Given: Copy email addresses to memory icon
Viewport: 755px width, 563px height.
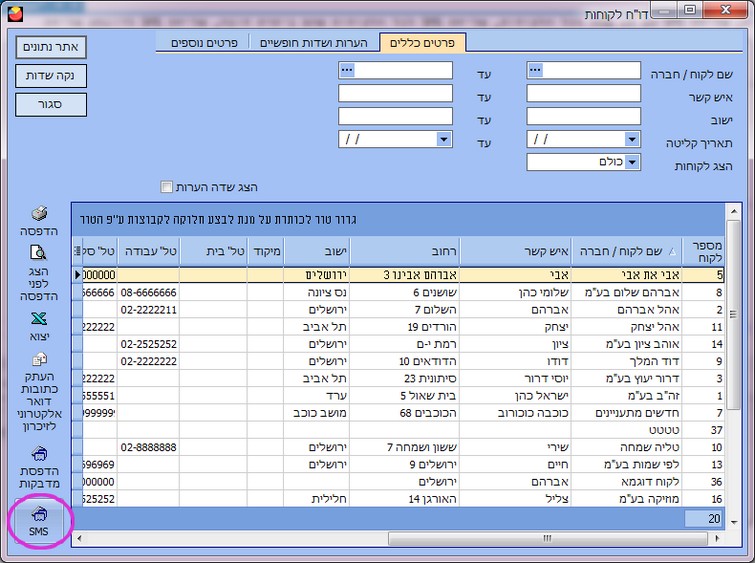Looking at the screenshot, I should (x=38, y=360).
